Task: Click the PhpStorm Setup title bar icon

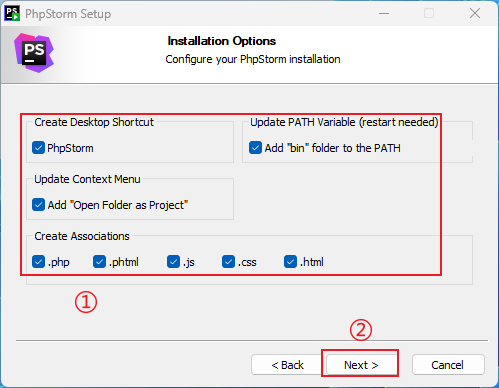Action: tap(12, 13)
